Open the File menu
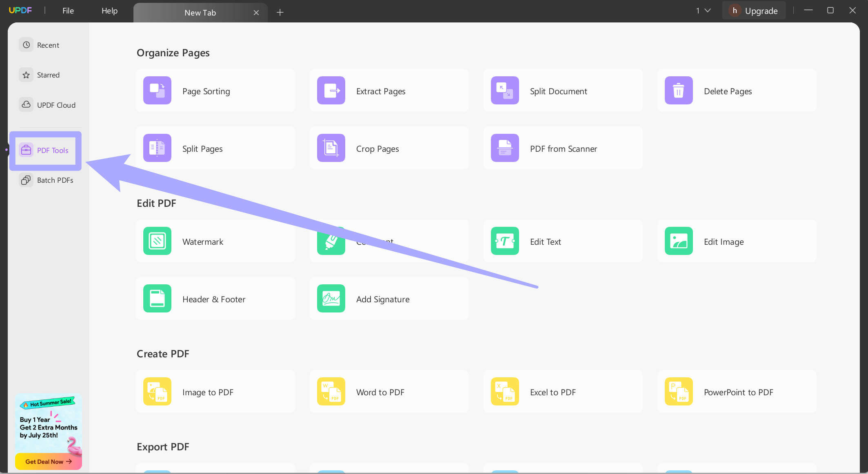868x474 pixels. coord(68,11)
